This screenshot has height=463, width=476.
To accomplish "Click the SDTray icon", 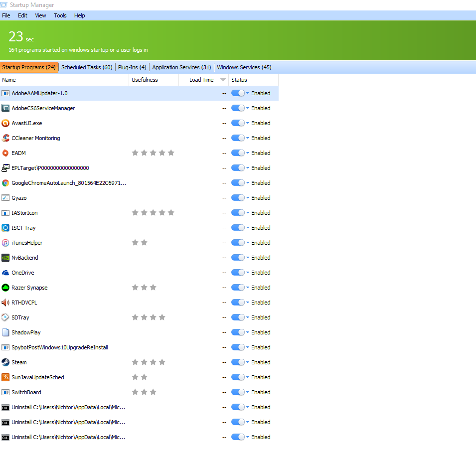I will (x=5, y=317).
